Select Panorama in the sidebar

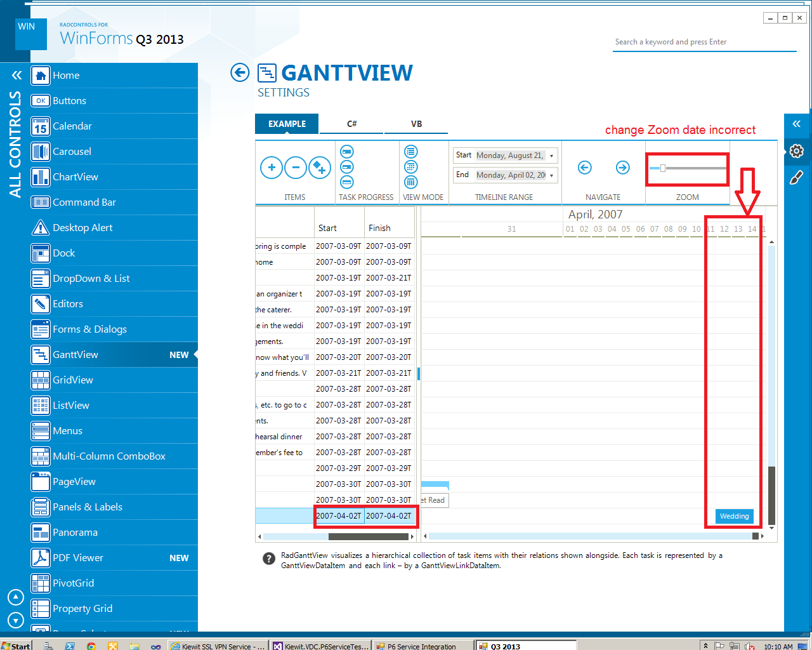pyautogui.click(x=114, y=533)
